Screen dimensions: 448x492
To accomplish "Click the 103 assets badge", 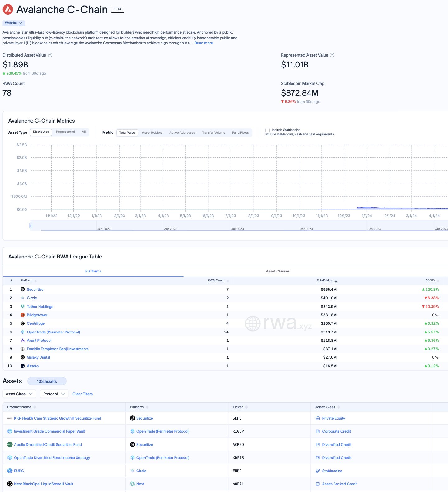I will point(47,381).
